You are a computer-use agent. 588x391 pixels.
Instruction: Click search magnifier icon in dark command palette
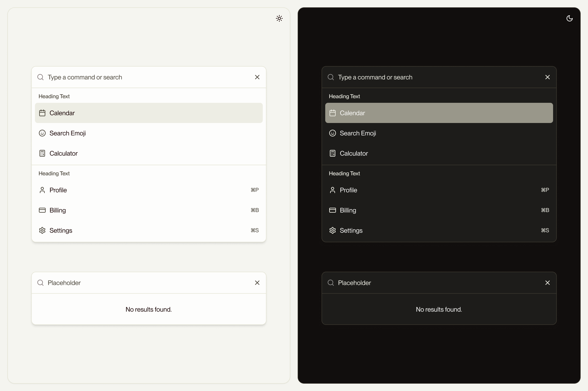coord(331,77)
